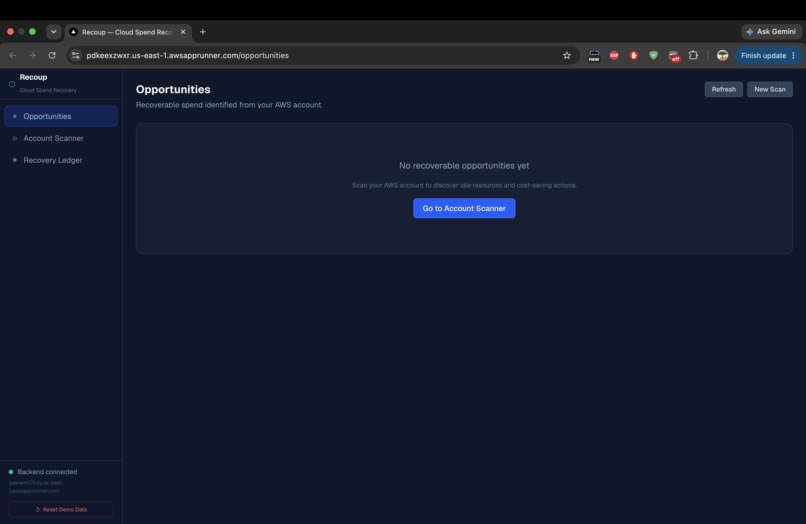The height and width of the screenshot is (524, 806).
Task: Click Reset Demo Data button
Action: click(61, 510)
